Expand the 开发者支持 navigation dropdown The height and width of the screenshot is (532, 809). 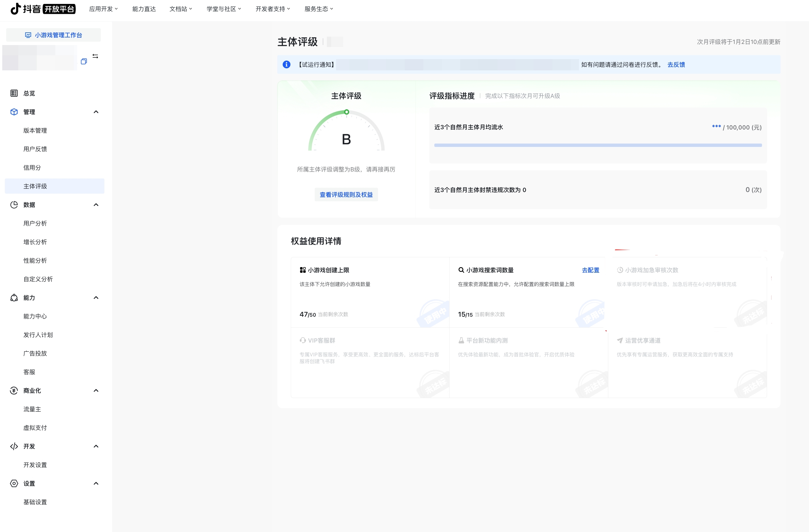click(272, 9)
